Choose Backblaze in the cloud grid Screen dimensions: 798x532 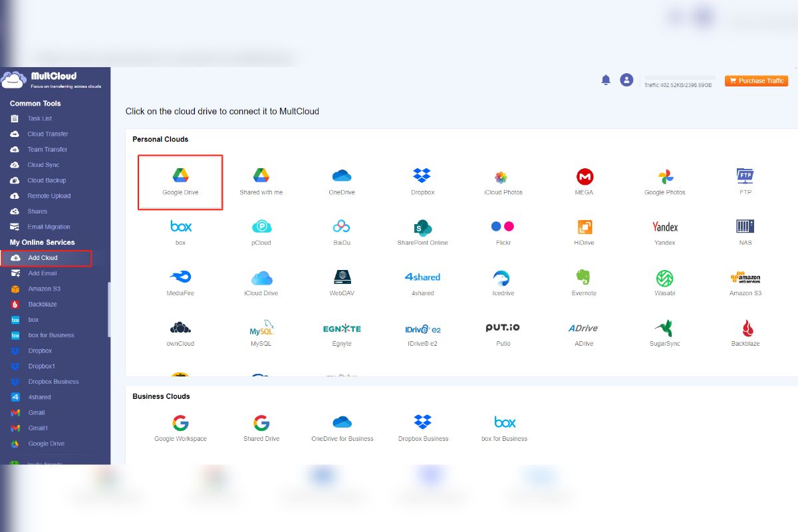point(745,334)
